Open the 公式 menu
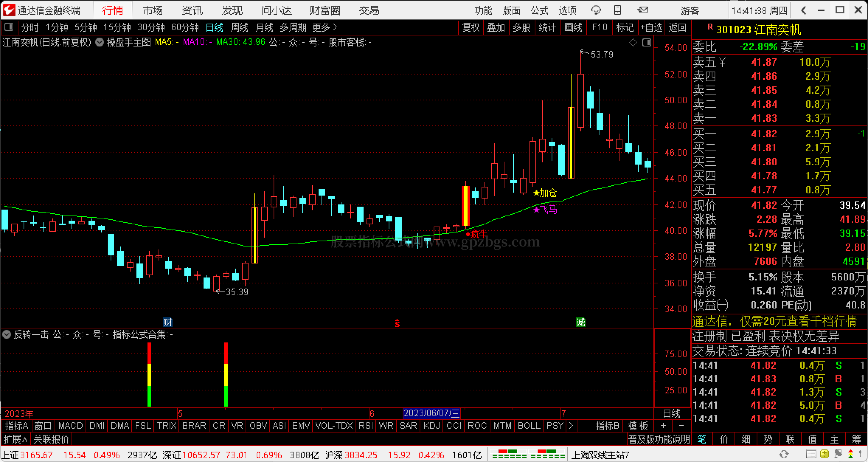Viewport: 868px width, 462px height. point(539,10)
